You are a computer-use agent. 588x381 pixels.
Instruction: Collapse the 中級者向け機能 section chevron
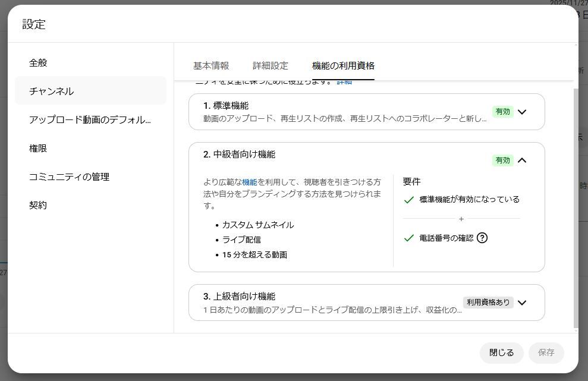[x=522, y=160]
